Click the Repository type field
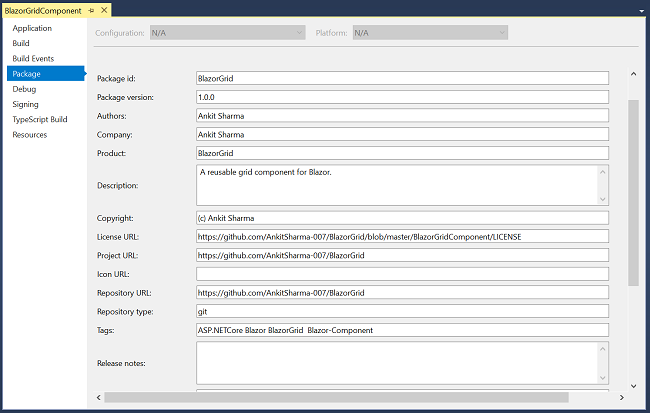Viewport: 650px width, 413px height. [402, 311]
